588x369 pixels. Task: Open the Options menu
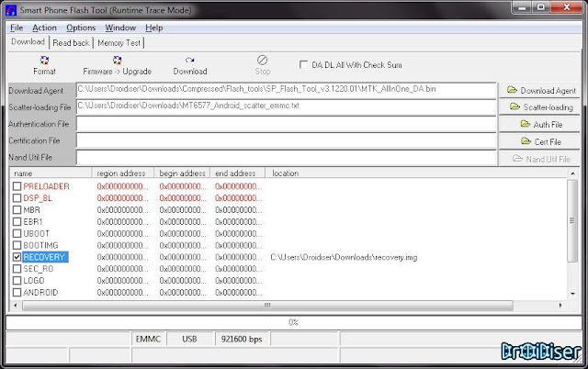[x=81, y=28]
